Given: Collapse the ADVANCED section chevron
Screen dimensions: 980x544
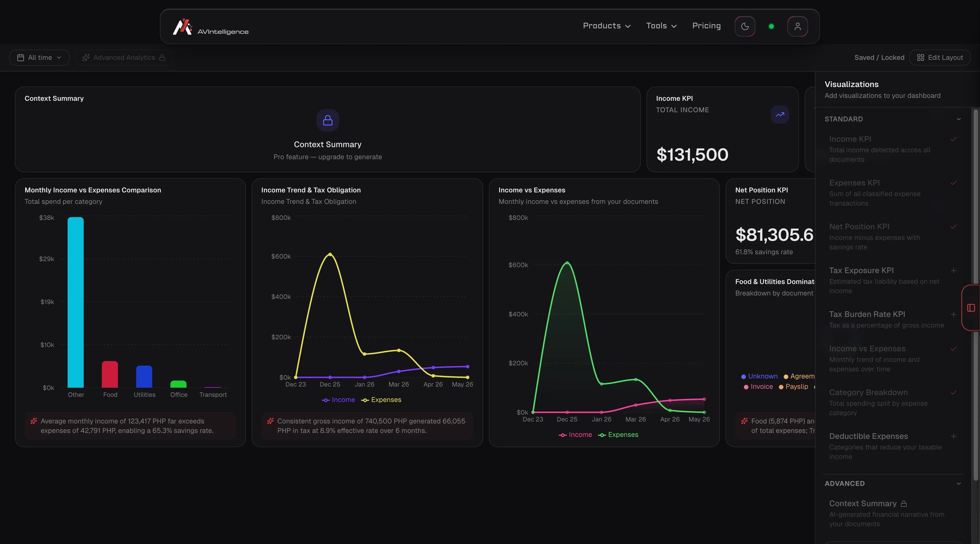Looking at the screenshot, I should [x=959, y=484].
